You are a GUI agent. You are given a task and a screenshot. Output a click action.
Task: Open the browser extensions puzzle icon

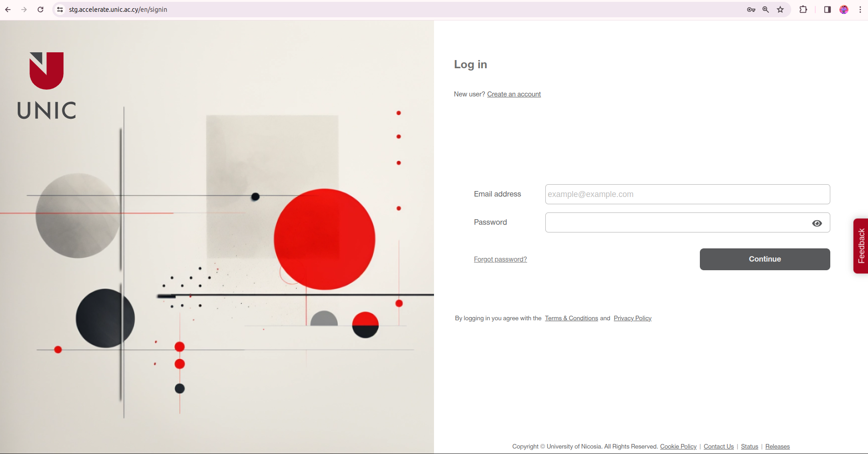coord(803,10)
